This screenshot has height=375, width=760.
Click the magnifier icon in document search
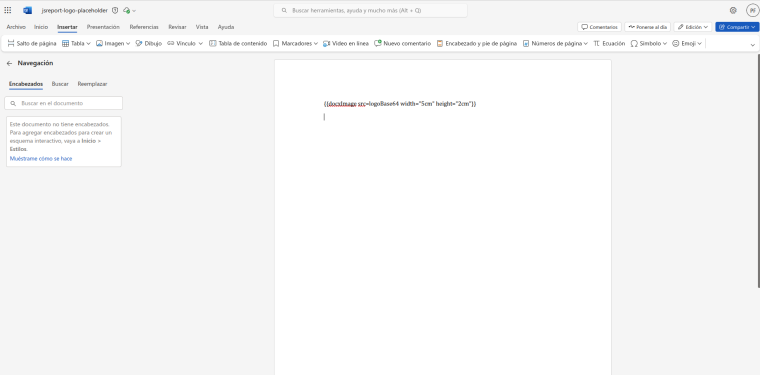click(13, 103)
